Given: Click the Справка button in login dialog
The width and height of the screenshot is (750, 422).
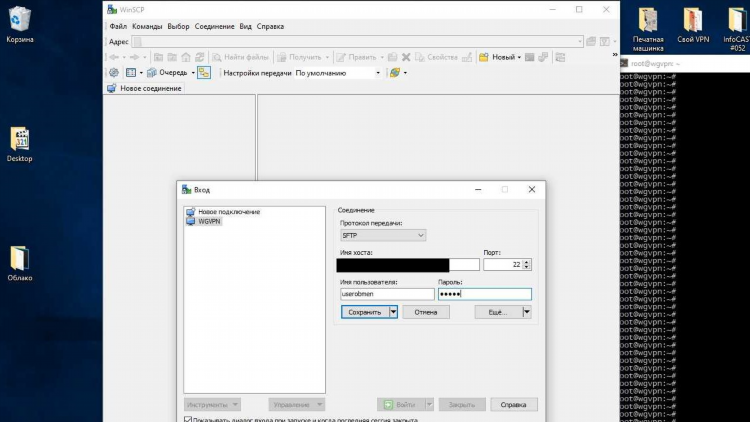Looking at the screenshot, I should (x=514, y=405).
